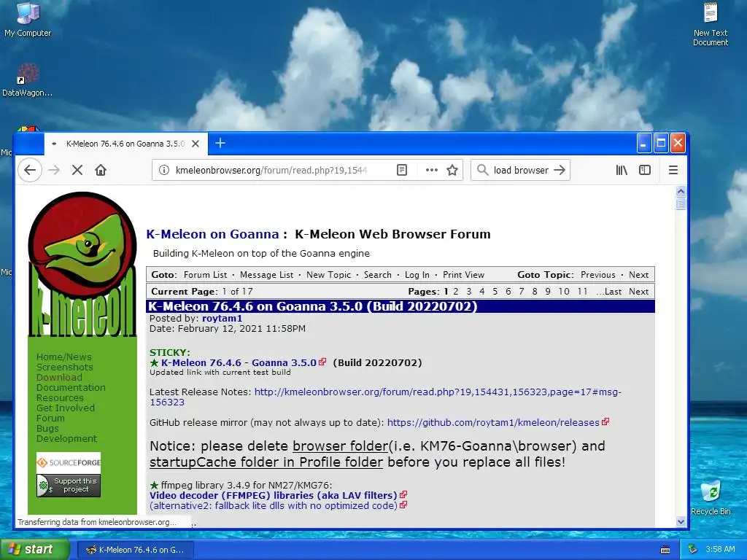Go to Forum List
The height and width of the screenshot is (560, 747).
click(x=205, y=275)
